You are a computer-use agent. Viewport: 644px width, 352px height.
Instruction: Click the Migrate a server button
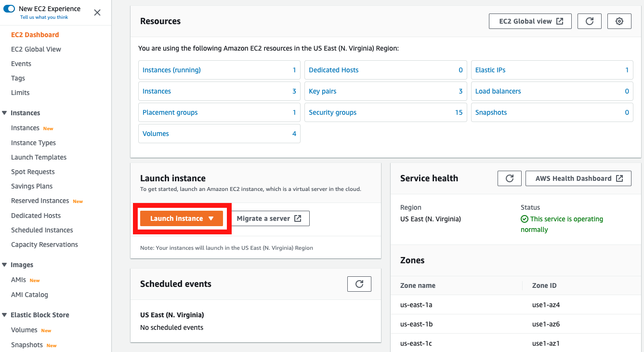tap(269, 218)
